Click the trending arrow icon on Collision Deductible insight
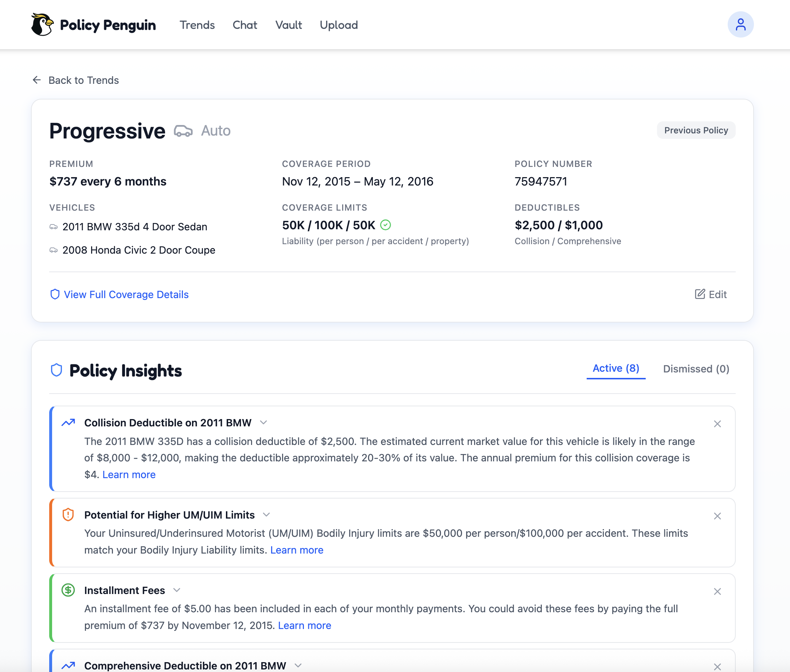 (x=69, y=422)
